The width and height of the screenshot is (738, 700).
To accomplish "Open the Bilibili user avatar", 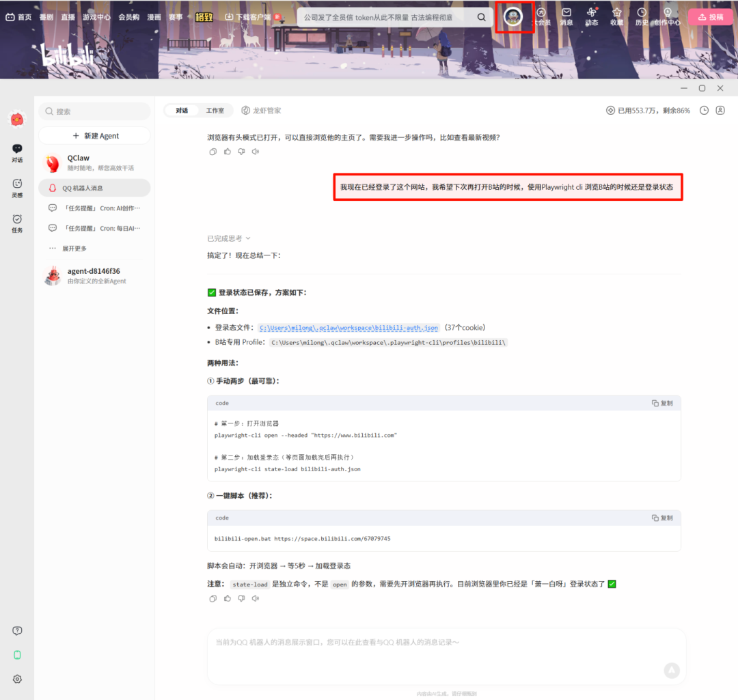I will click(513, 17).
